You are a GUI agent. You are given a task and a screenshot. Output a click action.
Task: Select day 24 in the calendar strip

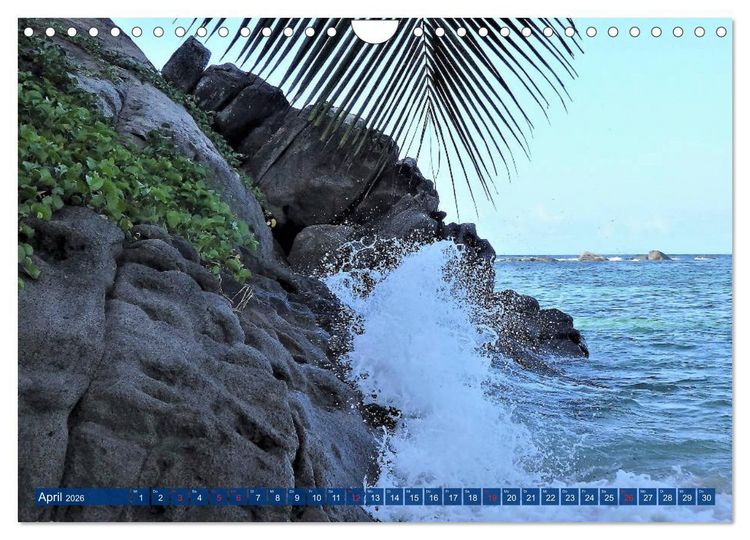[590, 497]
